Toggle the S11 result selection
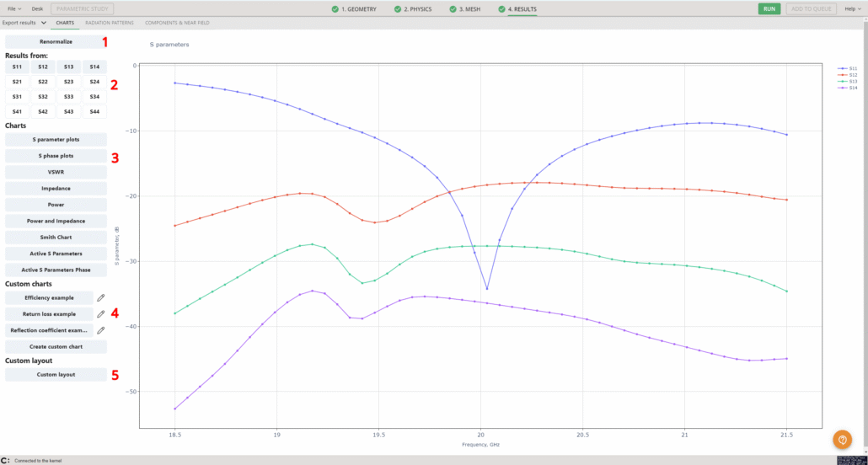The width and height of the screenshot is (868, 465). (17, 67)
